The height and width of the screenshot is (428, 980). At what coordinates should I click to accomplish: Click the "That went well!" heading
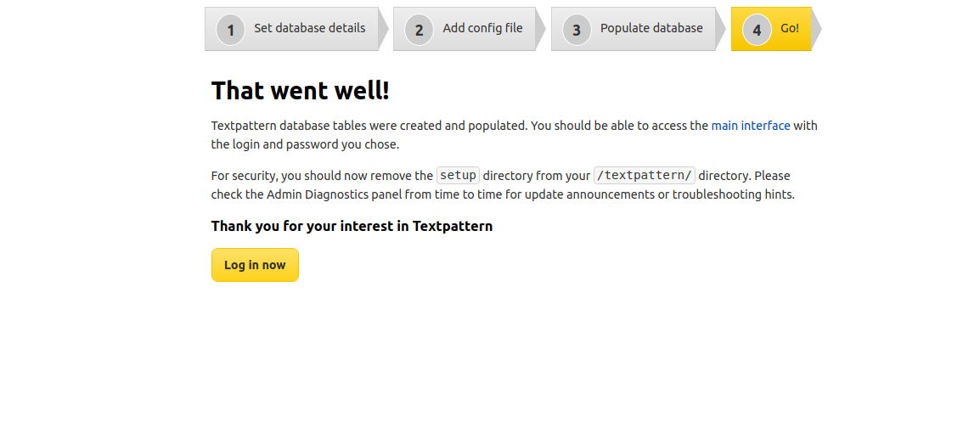pos(300,91)
